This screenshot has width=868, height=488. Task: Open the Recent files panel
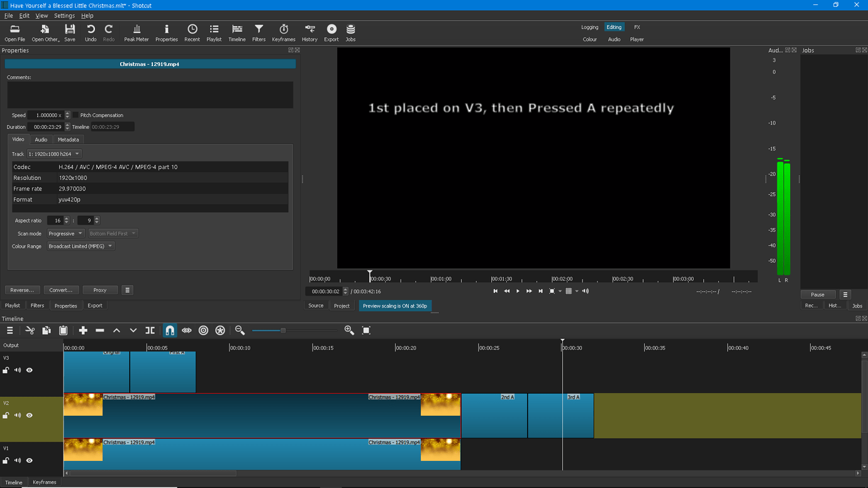192,33
